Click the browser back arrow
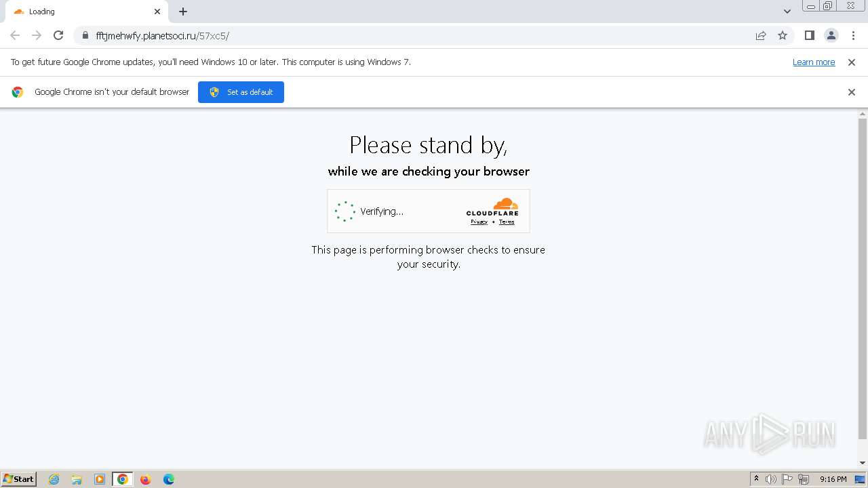The width and height of the screenshot is (868, 488). 15,35
